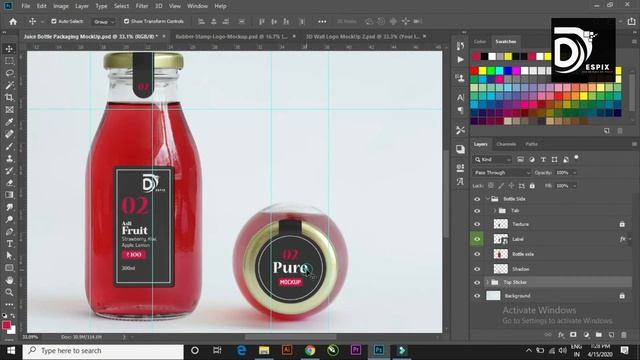Select the Horizontal Type tool
This screenshot has width=640, height=360.
[x=9, y=244]
